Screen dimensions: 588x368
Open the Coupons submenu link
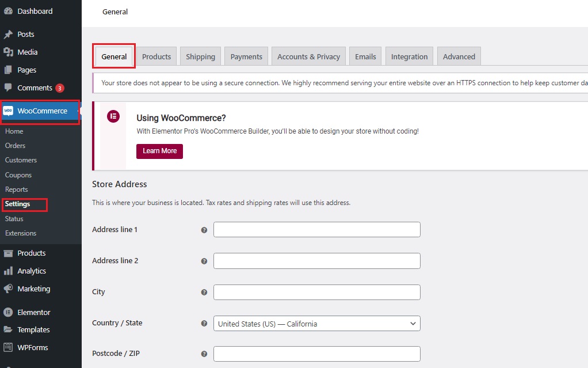click(18, 175)
